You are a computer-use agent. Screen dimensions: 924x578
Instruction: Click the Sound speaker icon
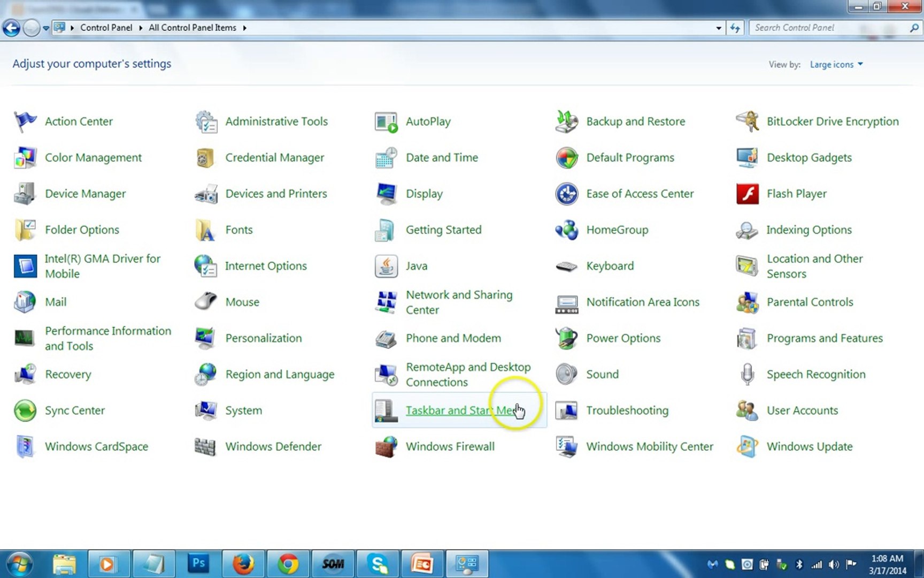click(566, 374)
